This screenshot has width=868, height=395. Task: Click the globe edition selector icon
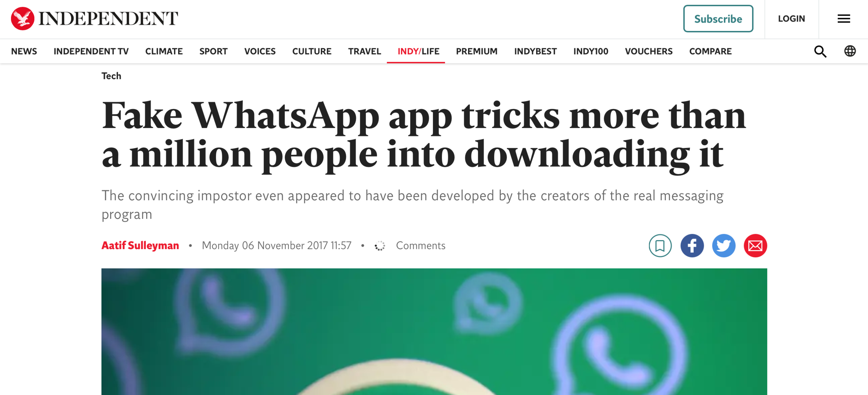(x=850, y=51)
